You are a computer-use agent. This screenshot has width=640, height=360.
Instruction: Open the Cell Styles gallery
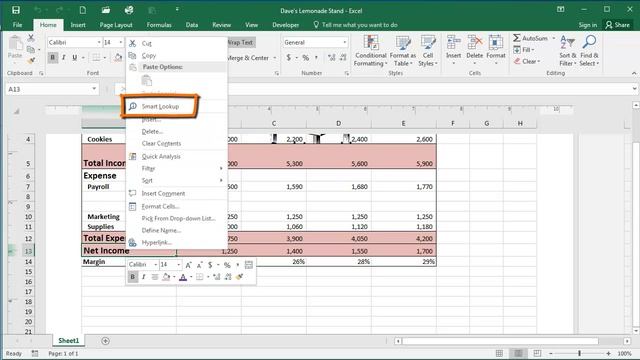tap(428, 51)
